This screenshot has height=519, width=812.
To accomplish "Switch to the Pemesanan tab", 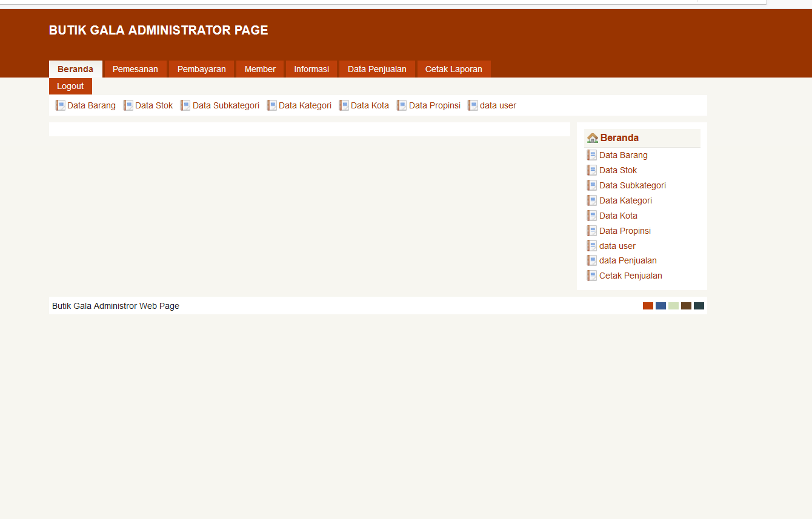I will pos(135,68).
